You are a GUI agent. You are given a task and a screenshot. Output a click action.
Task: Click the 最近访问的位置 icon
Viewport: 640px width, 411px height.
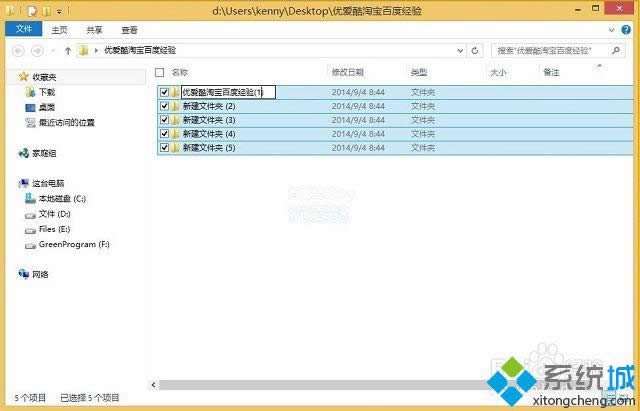click(x=30, y=122)
